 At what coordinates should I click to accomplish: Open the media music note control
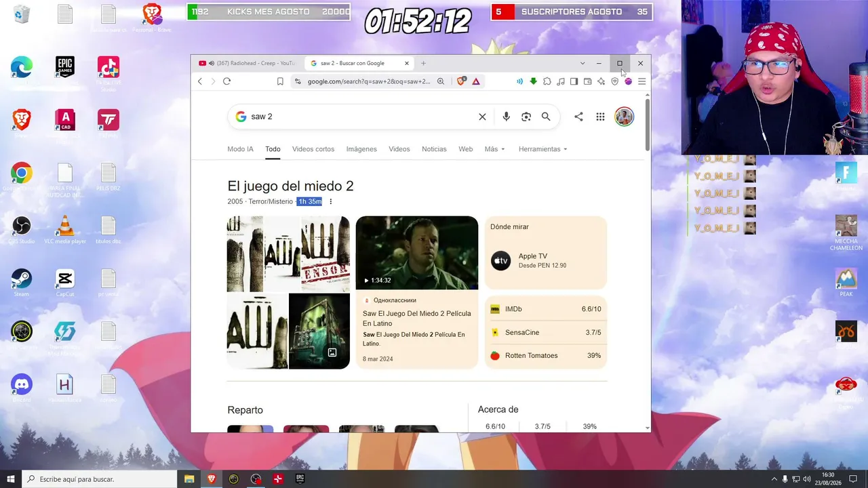[x=560, y=81]
